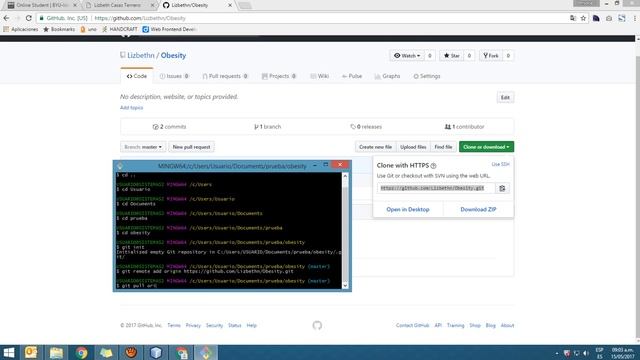Open the Code tab

137,76
